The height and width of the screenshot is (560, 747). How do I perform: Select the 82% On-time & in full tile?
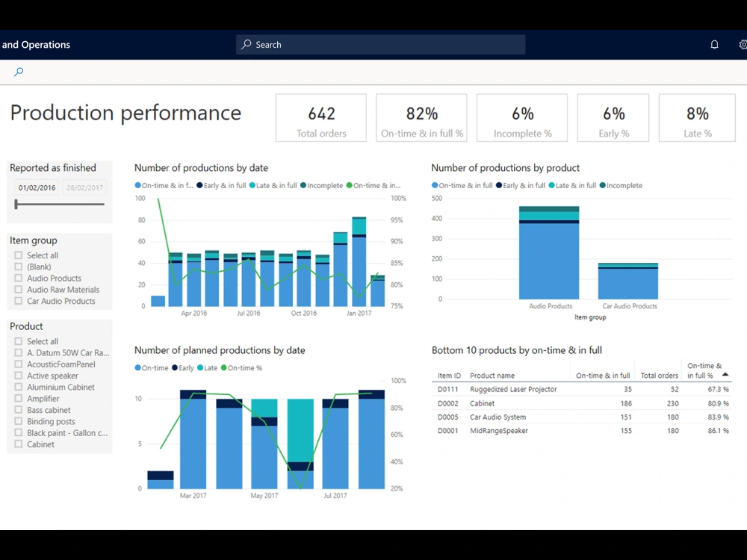click(x=421, y=117)
